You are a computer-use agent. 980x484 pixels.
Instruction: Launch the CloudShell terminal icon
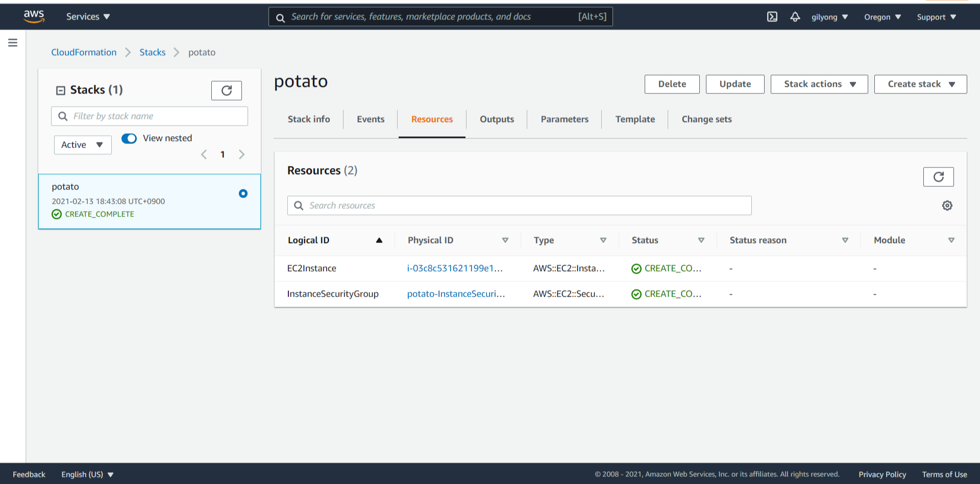[x=772, y=17]
